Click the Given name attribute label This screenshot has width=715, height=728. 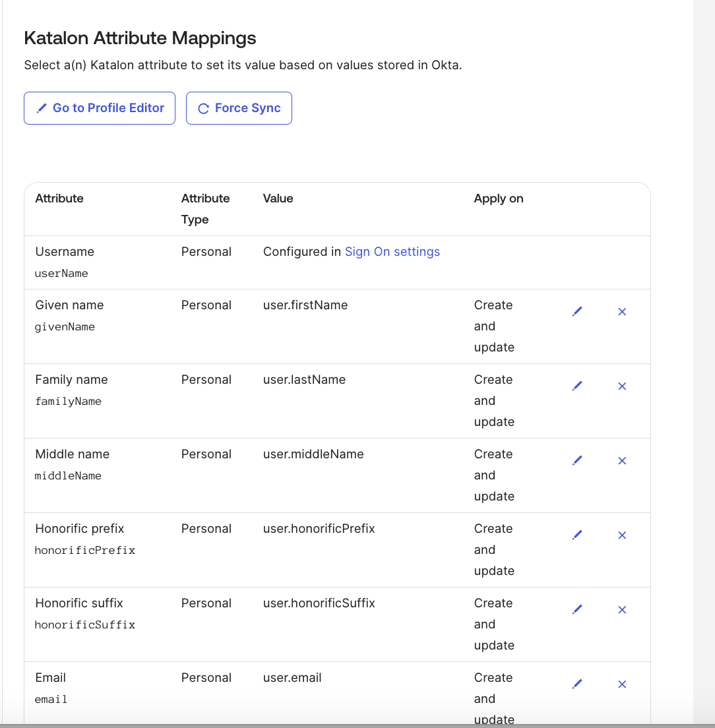(70, 305)
